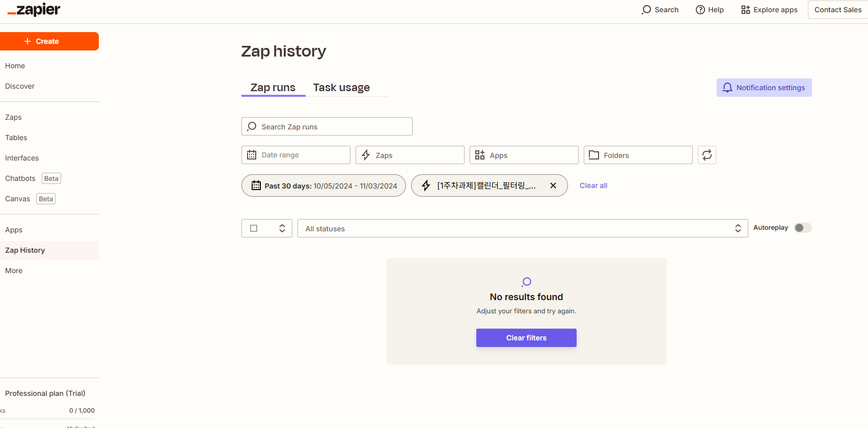Click the orange Create button
Screen dimensions: 868x428
tap(49, 41)
